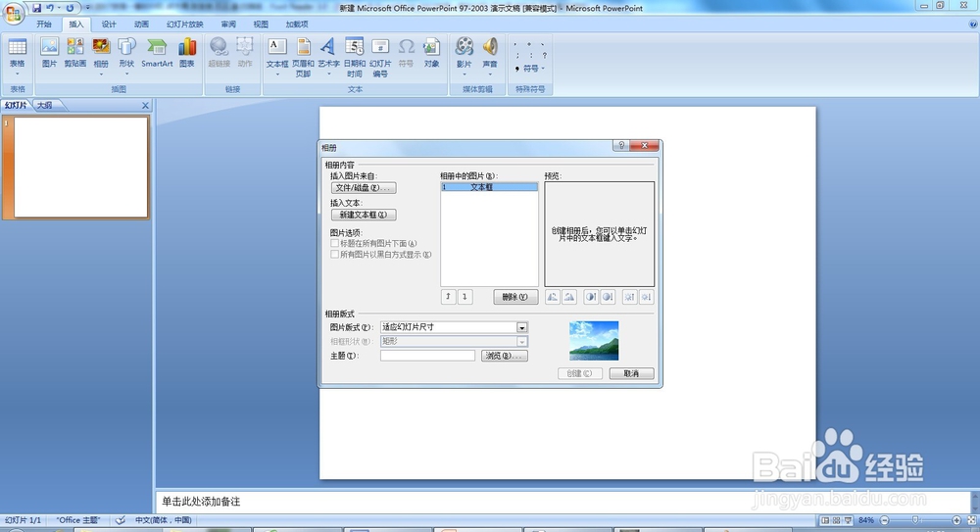Click the spell-check status bar icon
980x532 pixels.
coord(121,520)
